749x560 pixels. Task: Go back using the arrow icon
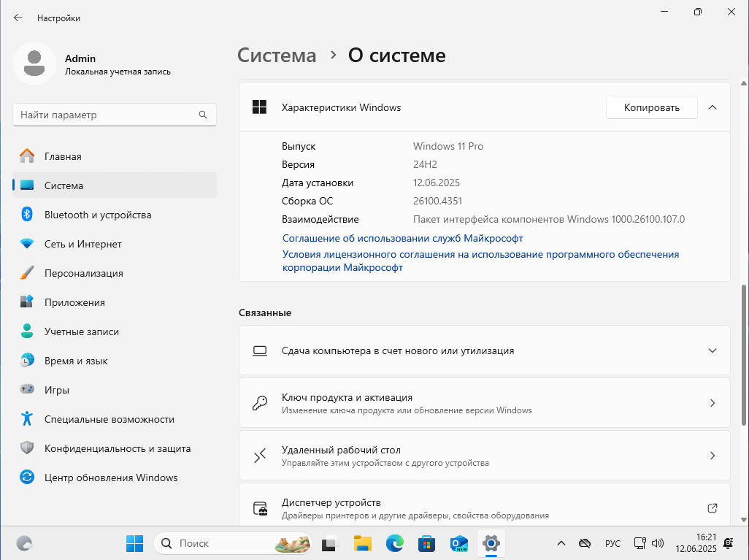(18, 18)
